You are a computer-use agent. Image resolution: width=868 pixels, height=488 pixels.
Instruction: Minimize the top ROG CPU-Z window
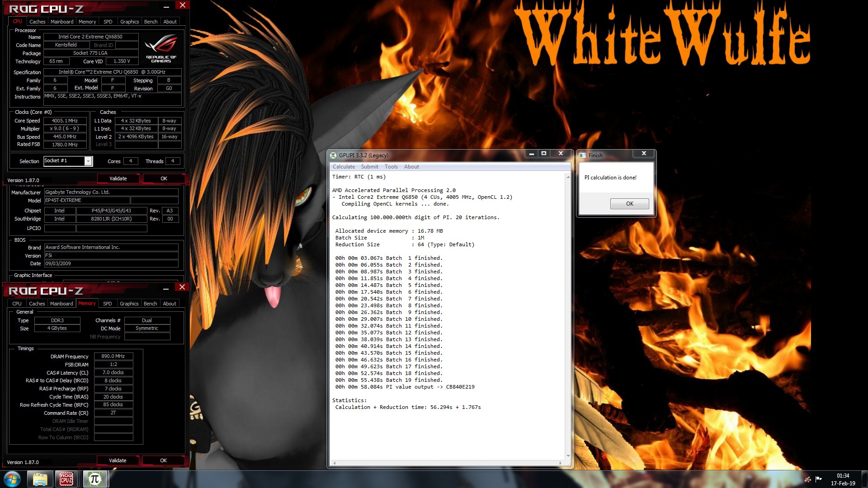tap(166, 7)
